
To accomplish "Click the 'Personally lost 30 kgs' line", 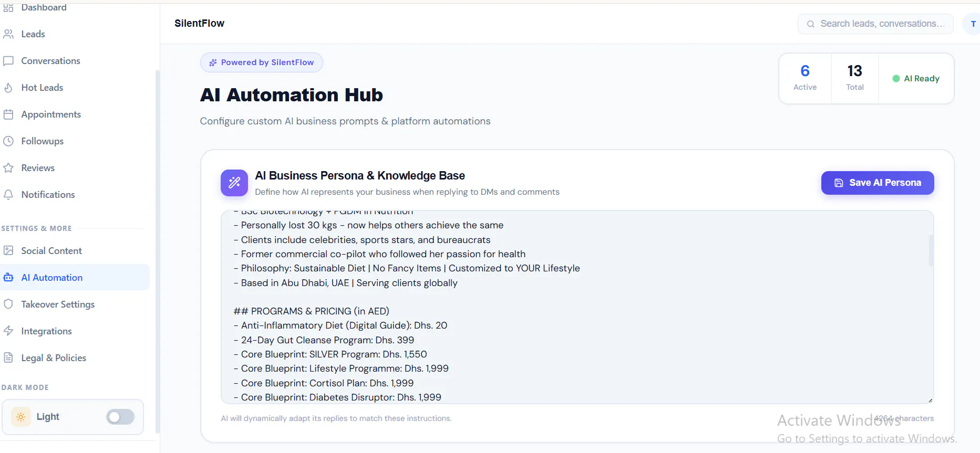I will tap(368, 225).
